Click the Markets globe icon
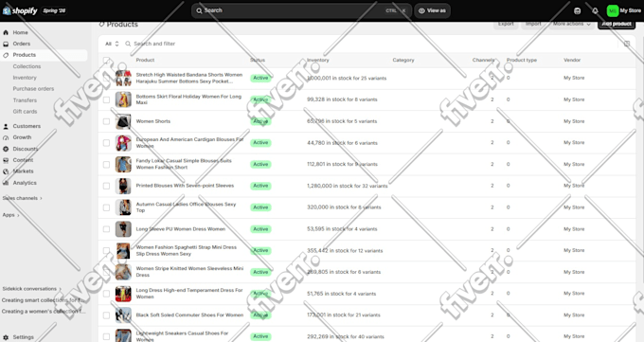Screen dimensions: 644x342 click(x=6, y=171)
